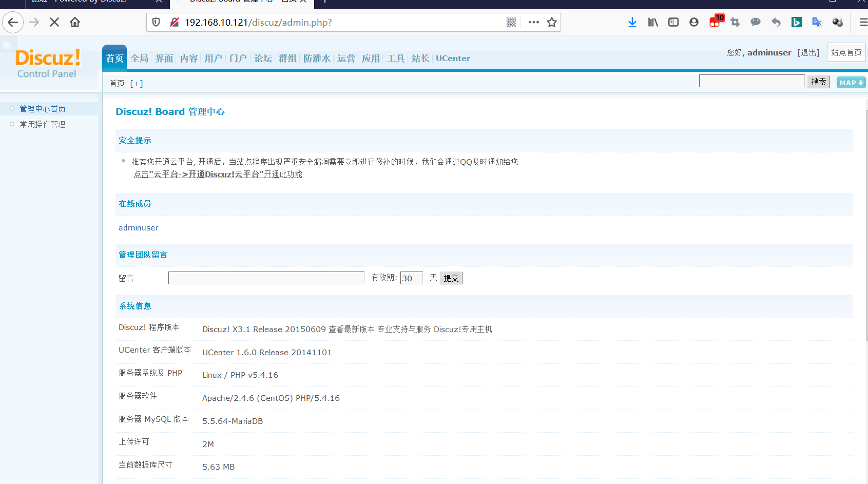Focus the 留言 message input field
This screenshot has width=868, height=484.
coord(266,278)
